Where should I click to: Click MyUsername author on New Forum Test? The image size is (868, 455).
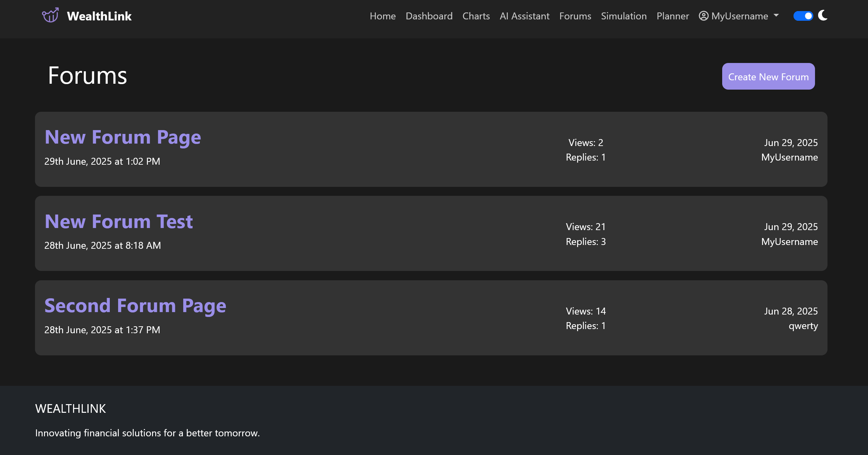click(x=789, y=242)
